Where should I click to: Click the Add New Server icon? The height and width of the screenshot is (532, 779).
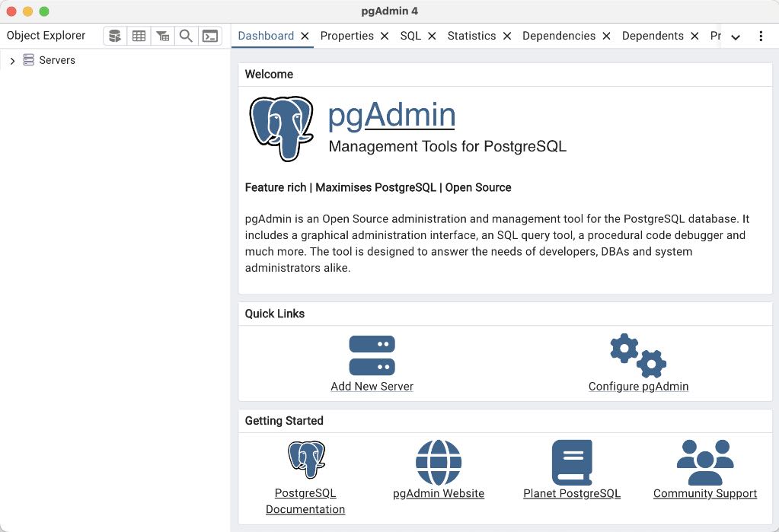[372, 353]
